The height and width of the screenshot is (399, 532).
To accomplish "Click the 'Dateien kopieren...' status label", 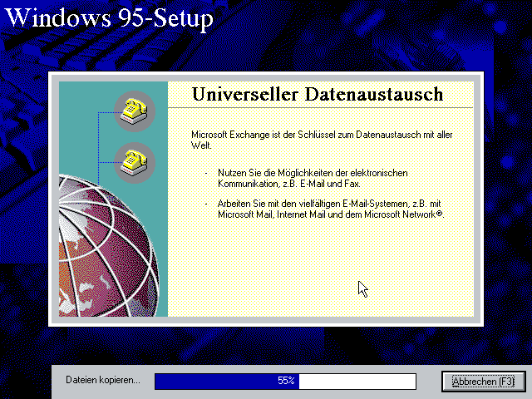I will [103, 380].
